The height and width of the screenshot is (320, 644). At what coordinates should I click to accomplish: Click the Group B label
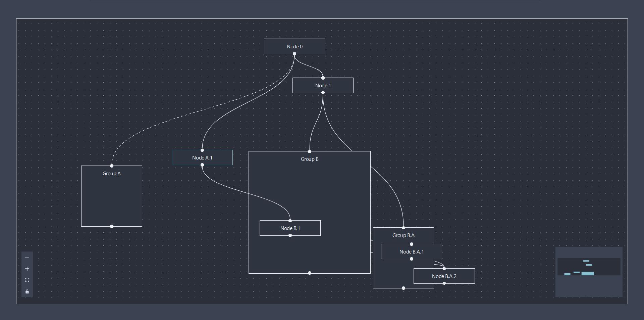(x=309, y=159)
